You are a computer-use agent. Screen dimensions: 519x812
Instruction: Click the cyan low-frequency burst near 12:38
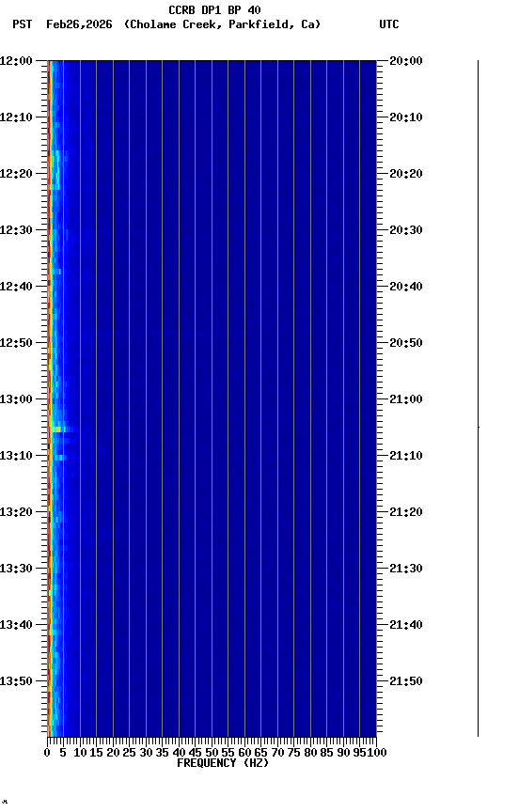57,272
